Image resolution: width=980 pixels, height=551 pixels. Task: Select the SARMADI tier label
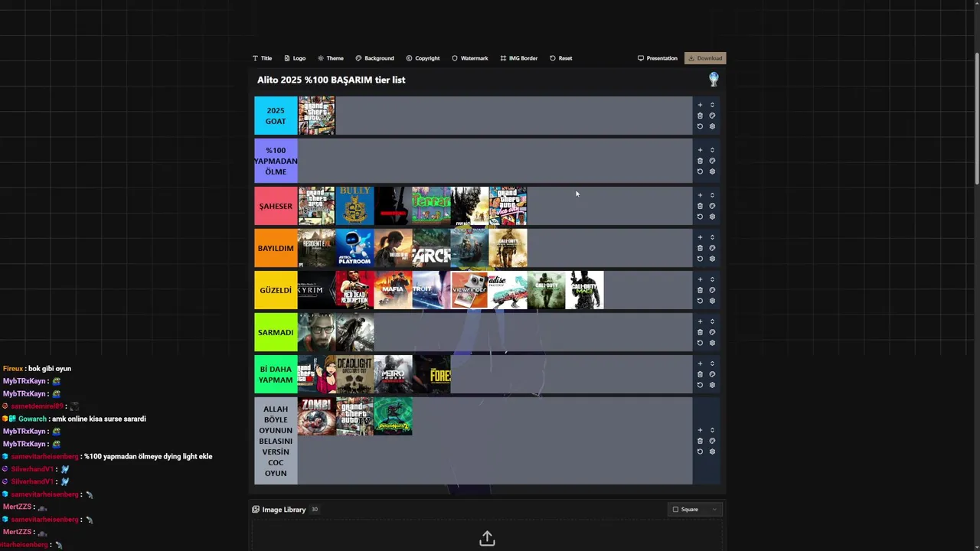pyautogui.click(x=276, y=332)
